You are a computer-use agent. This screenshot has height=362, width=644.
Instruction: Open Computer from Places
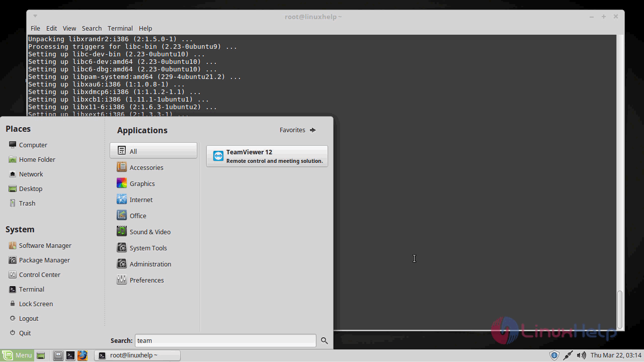point(28,145)
